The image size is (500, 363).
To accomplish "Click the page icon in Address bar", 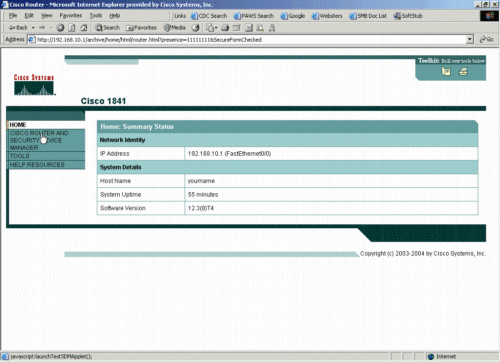I will (32, 40).
